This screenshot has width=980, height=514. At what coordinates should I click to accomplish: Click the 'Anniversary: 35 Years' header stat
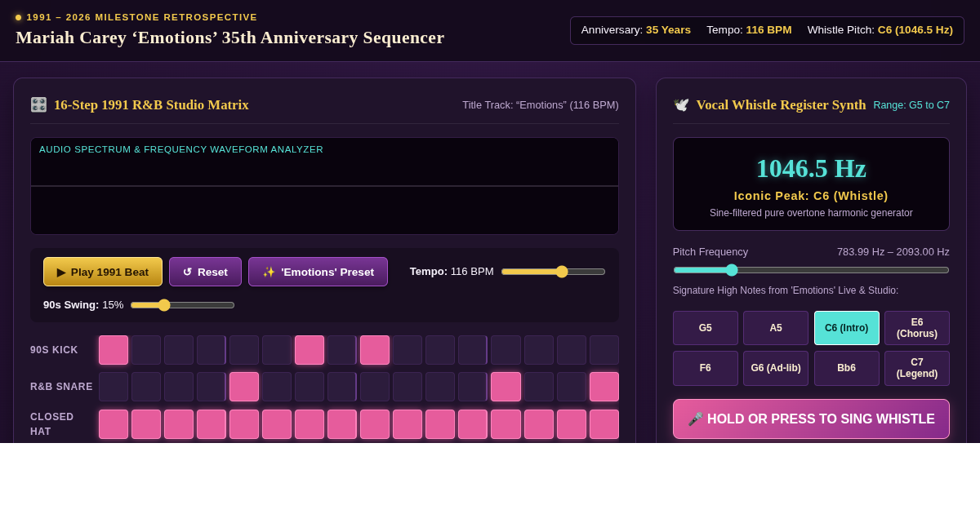(636, 30)
